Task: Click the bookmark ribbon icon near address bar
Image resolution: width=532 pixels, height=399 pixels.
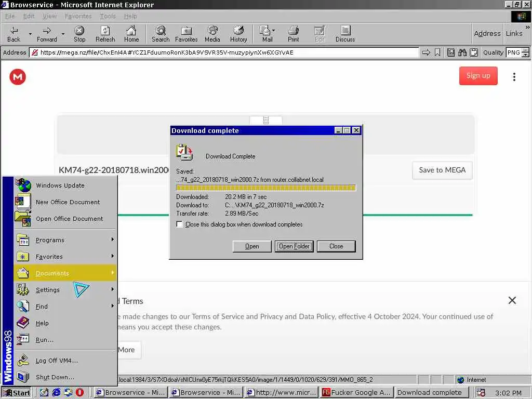Action: pyautogui.click(x=437, y=52)
